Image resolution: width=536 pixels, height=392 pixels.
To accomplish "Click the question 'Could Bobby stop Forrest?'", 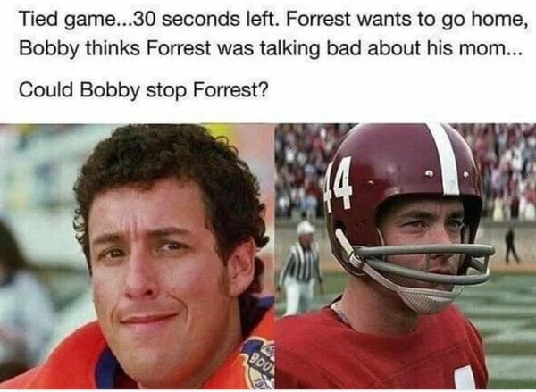I will pos(144,90).
